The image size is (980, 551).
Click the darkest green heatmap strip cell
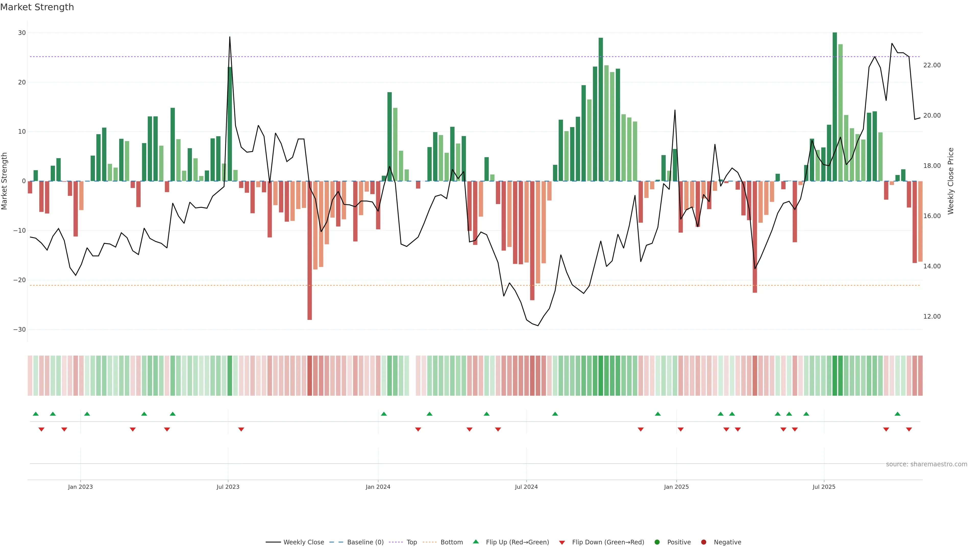[x=835, y=375]
